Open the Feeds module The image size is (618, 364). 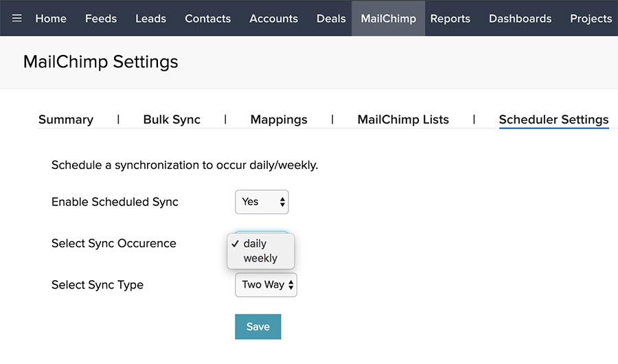pyautogui.click(x=101, y=19)
